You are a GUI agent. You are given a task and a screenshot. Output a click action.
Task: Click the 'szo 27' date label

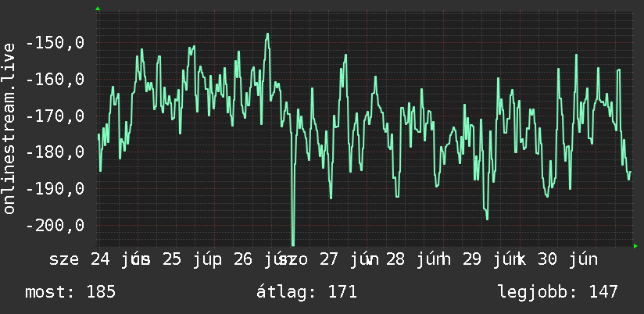pos(310,259)
